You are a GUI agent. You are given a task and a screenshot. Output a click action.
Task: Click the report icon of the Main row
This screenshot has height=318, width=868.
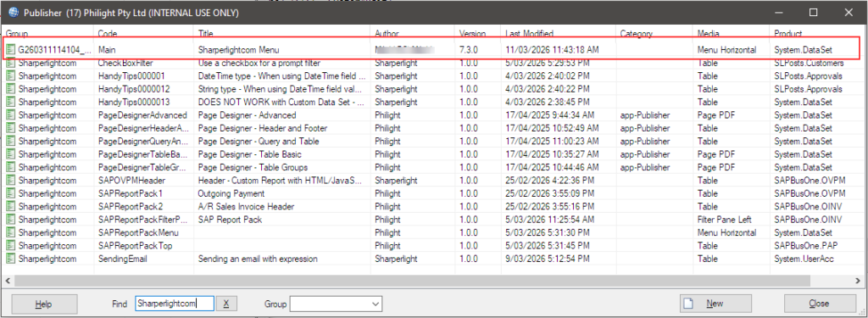[10, 49]
